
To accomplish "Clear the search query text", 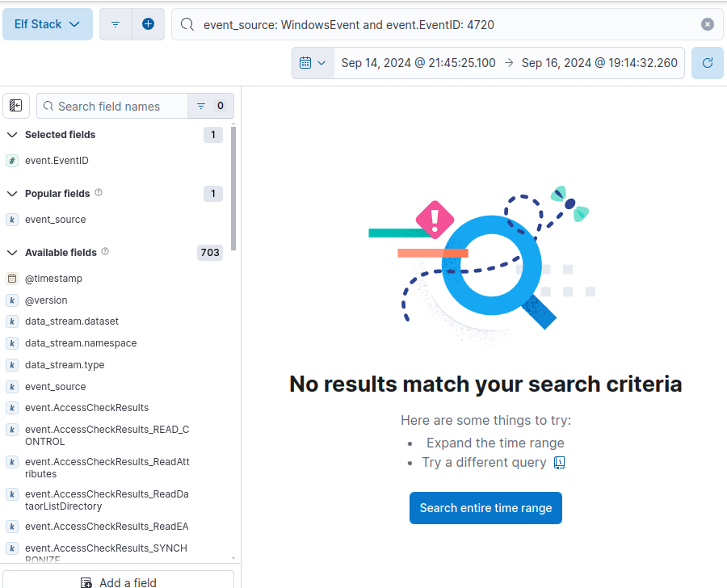I will click(x=707, y=24).
